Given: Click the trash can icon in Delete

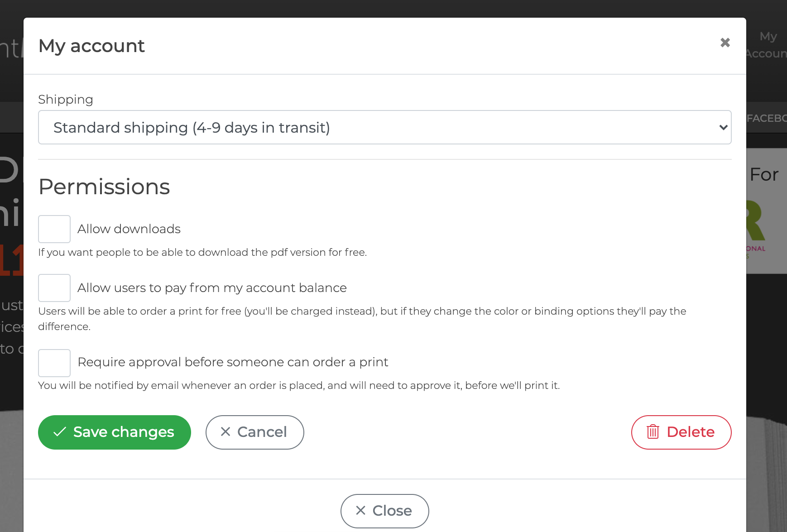Looking at the screenshot, I should pyautogui.click(x=653, y=431).
